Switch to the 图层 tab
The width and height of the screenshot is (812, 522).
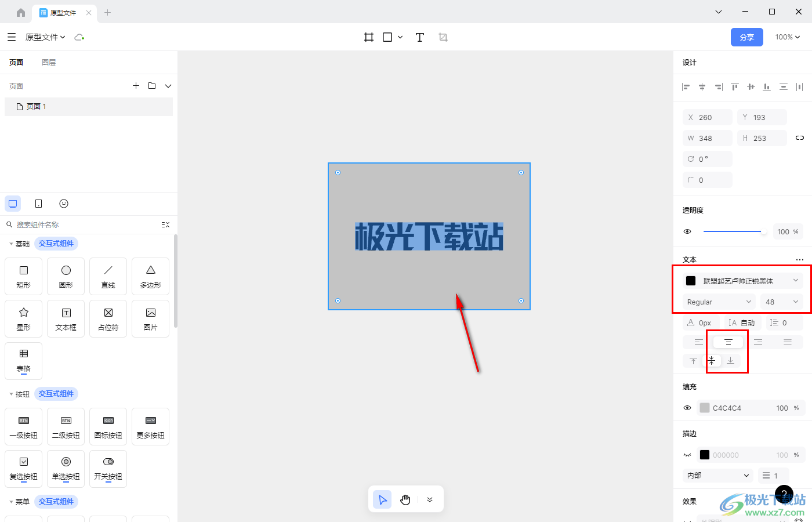[x=49, y=63]
